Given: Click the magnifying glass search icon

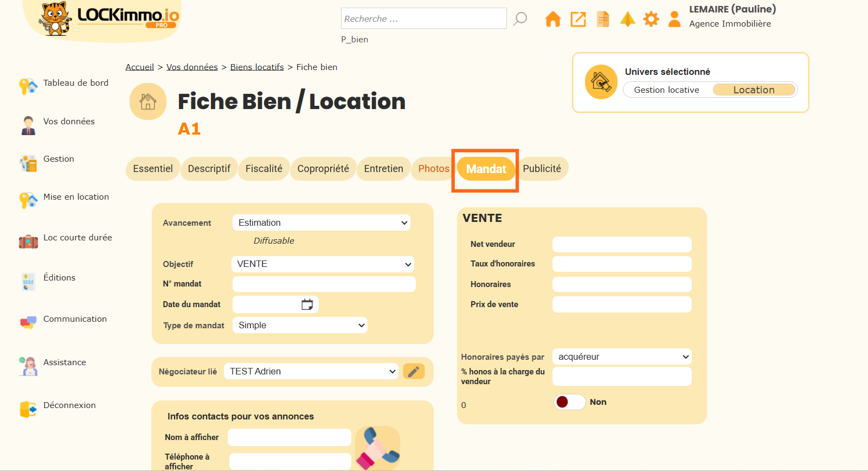Looking at the screenshot, I should pyautogui.click(x=520, y=18).
